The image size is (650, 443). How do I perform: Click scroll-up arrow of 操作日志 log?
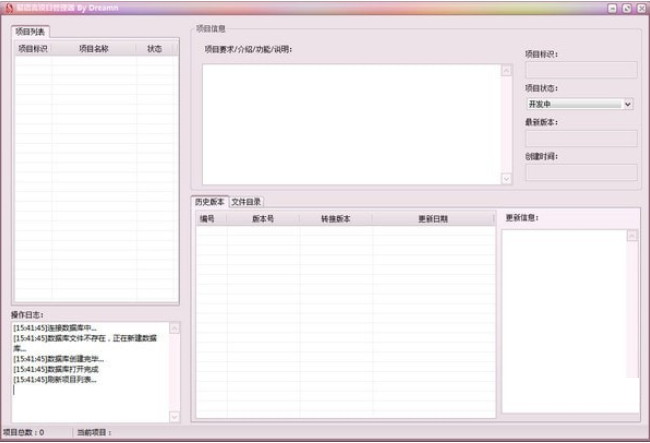click(x=174, y=328)
